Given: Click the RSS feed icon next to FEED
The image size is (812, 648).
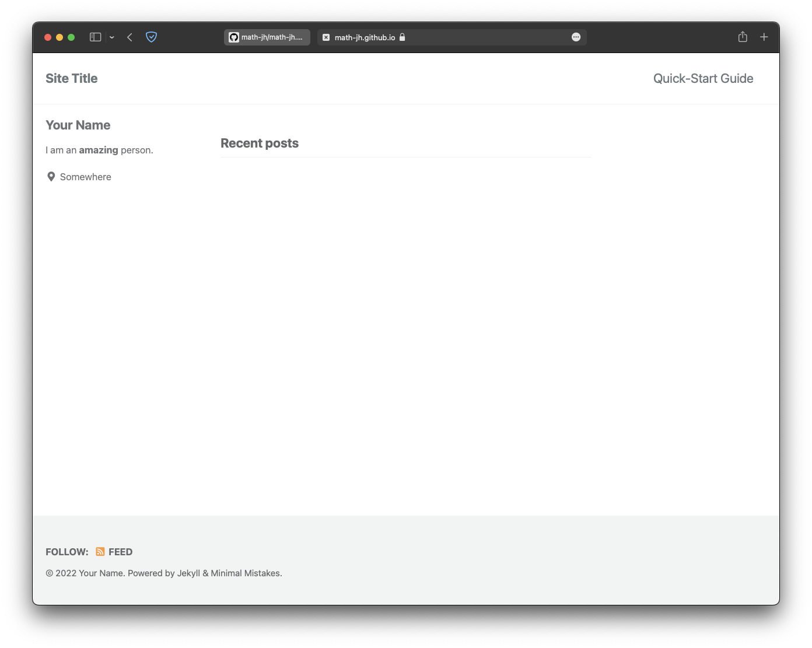Looking at the screenshot, I should click(x=100, y=551).
